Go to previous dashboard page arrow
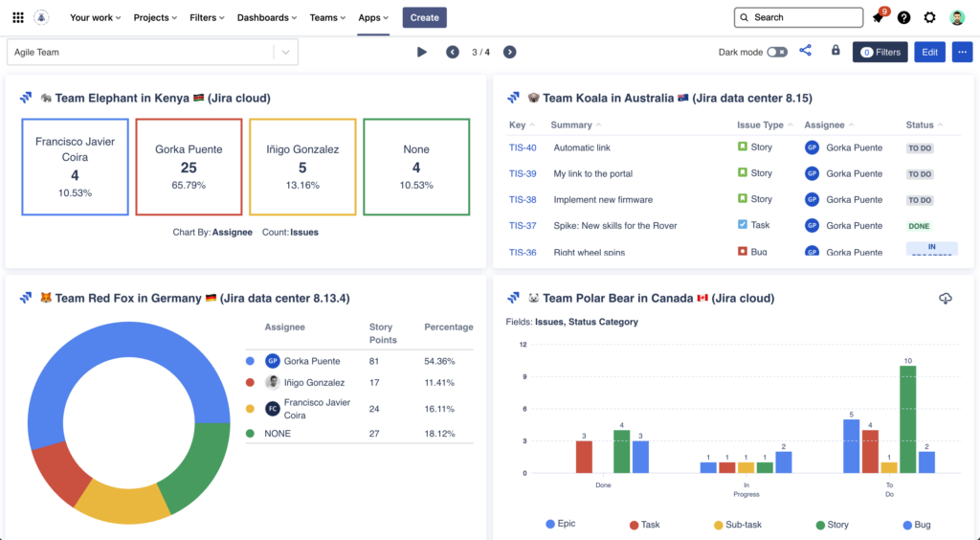The width and height of the screenshot is (980, 540). (x=453, y=52)
